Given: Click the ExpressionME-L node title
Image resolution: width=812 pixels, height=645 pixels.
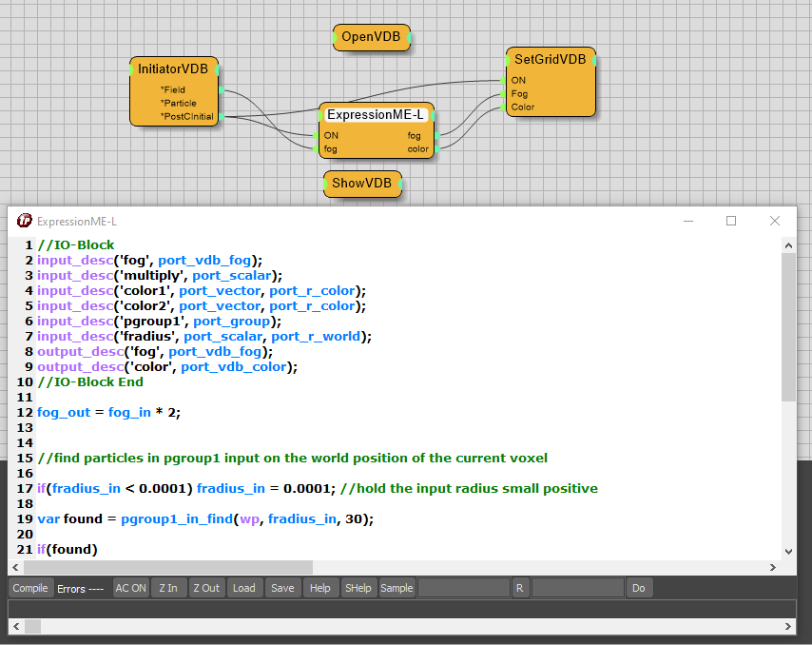Looking at the screenshot, I should [x=376, y=115].
